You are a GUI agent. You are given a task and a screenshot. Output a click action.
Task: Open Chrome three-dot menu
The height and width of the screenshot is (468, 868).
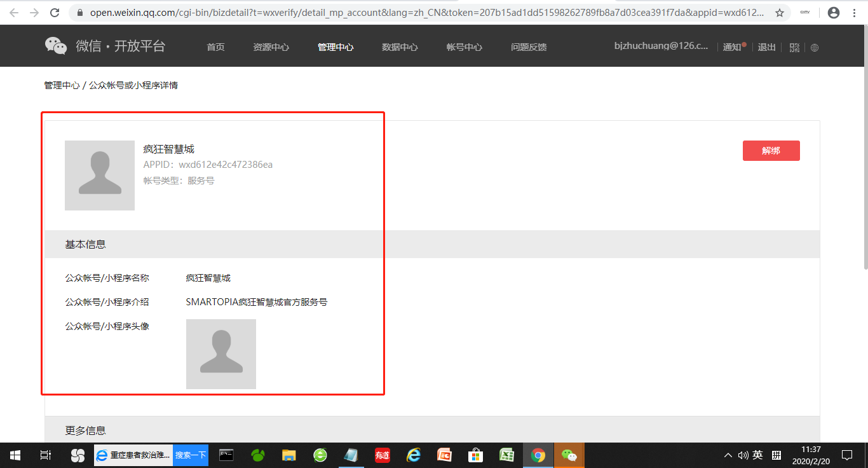855,13
